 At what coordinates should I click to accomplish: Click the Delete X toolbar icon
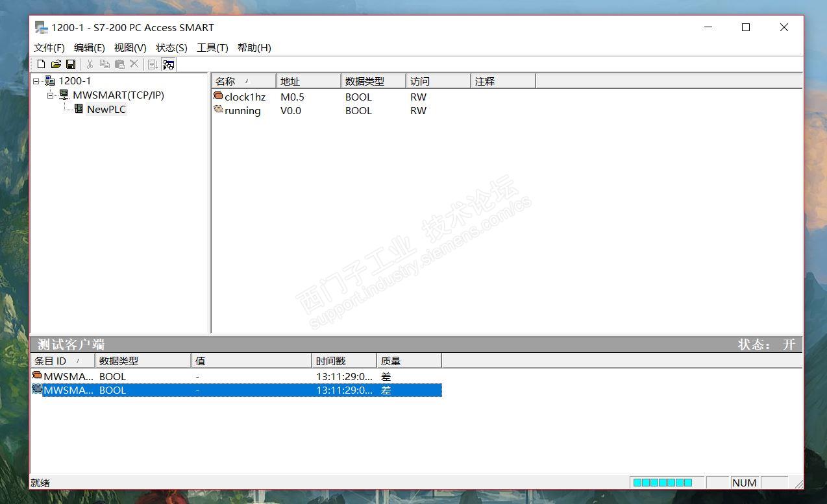(134, 64)
